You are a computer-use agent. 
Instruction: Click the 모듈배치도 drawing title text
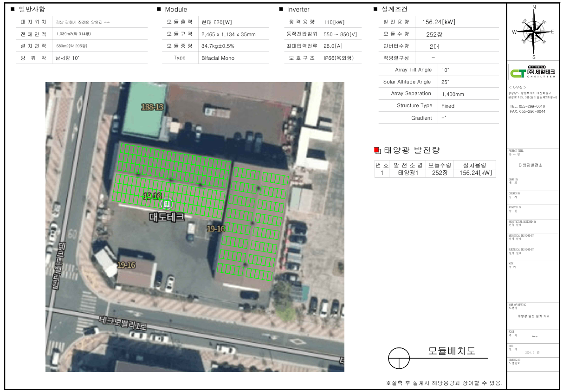coord(451,351)
